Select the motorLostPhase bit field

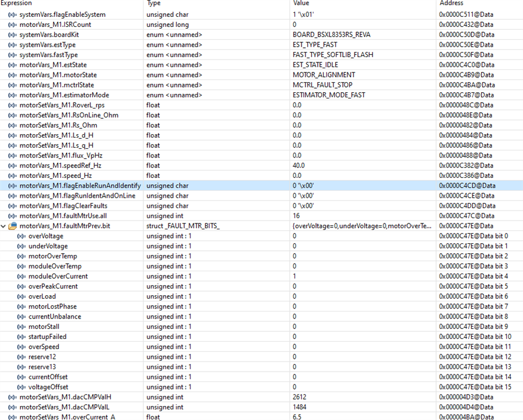(52, 307)
